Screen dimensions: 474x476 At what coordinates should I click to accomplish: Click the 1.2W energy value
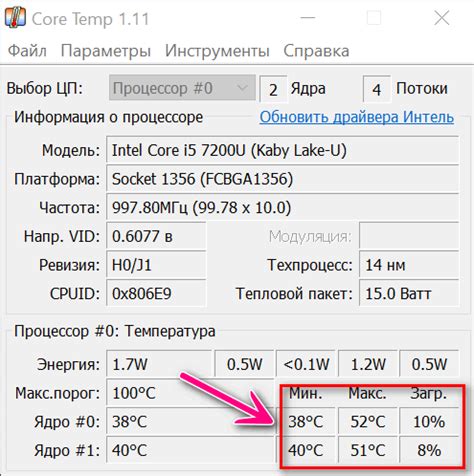point(368,364)
